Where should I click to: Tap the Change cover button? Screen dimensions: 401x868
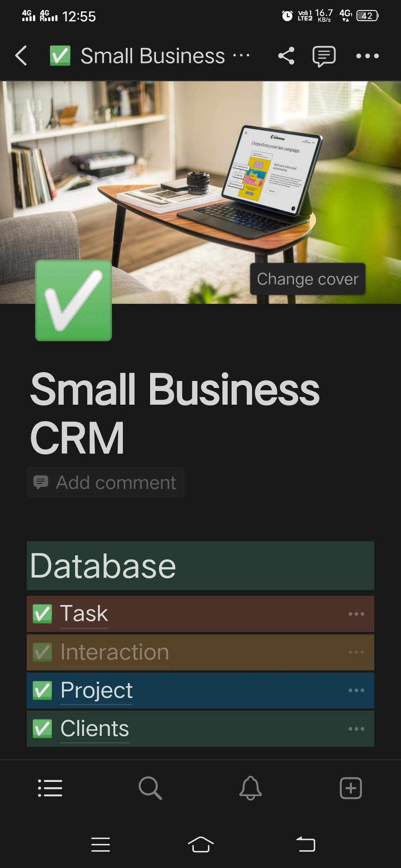click(308, 279)
